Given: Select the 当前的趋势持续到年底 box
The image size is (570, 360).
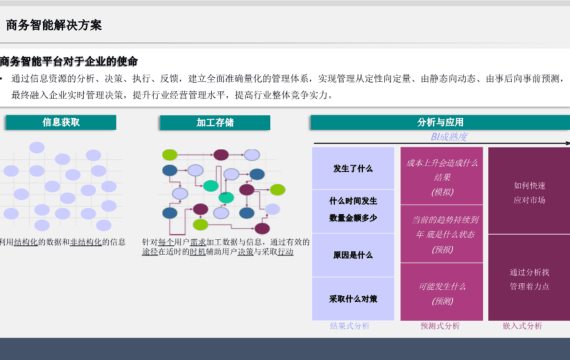Looking at the screenshot, I should [x=442, y=233].
